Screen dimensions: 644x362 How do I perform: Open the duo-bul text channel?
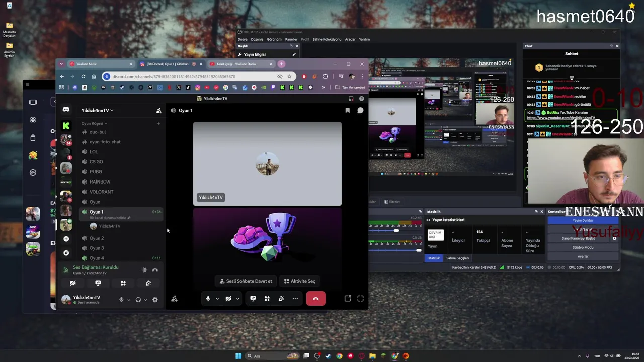[x=120, y=132]
